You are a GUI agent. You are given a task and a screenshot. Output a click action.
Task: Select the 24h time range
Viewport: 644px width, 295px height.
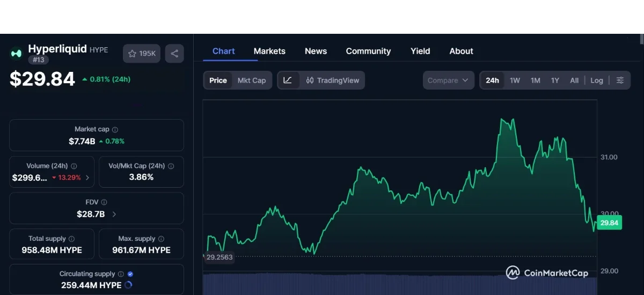click(x=492, y=80)
